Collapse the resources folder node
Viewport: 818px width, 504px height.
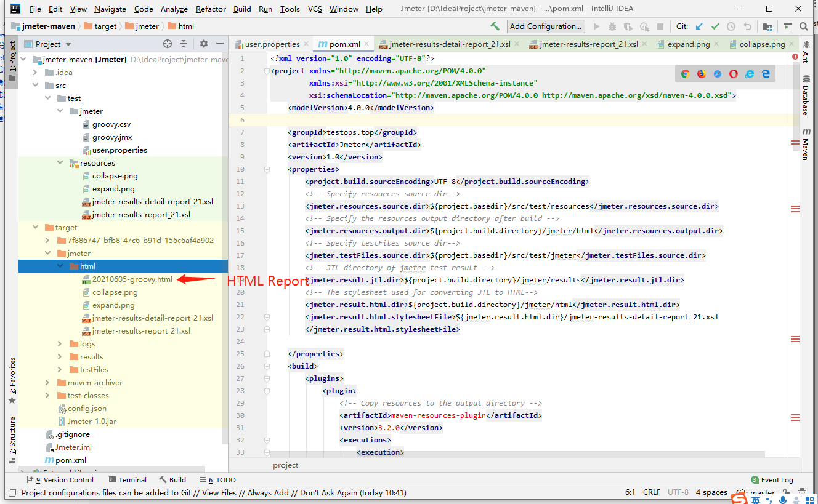(x=60, y=163)
